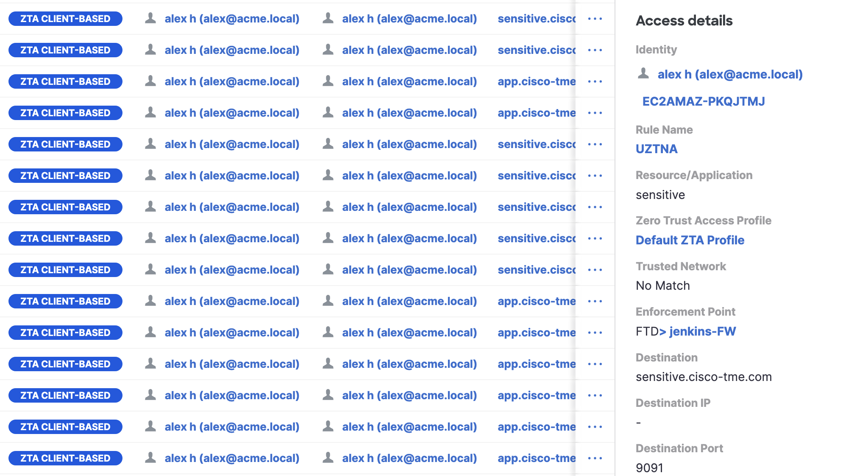Open the UZTNA rule name link
The height and width of the screenshot is (476, 868).
657,149
